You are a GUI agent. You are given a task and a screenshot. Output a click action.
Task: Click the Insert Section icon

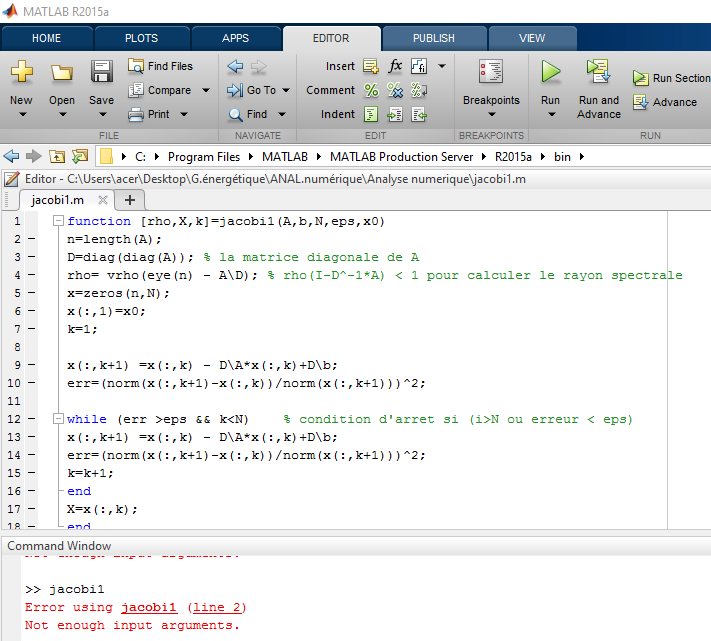coord(371,67)
